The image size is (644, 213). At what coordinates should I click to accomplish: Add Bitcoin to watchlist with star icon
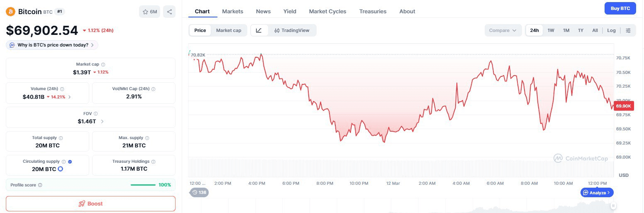pyautogui.click(x=149, y=12)
